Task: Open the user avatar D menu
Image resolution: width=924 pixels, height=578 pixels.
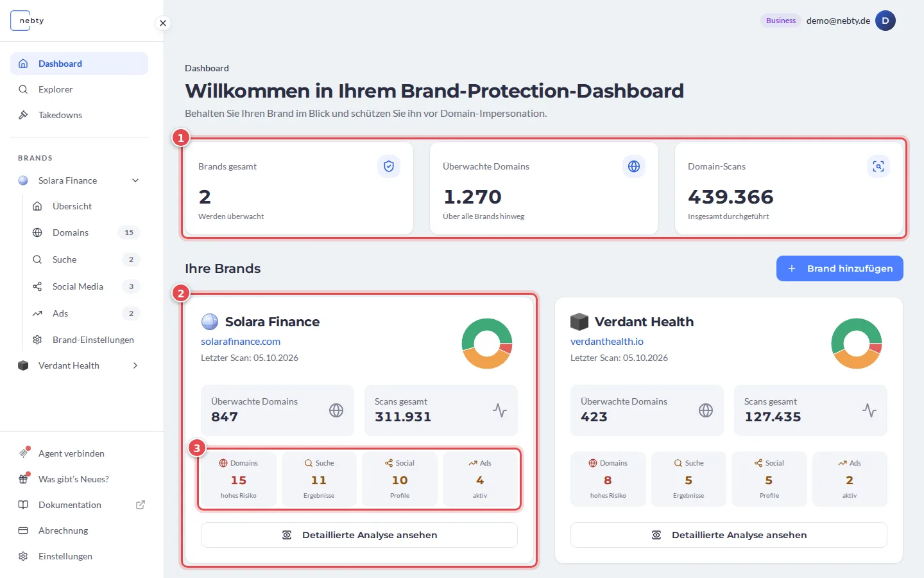Action: click(886, 21)
